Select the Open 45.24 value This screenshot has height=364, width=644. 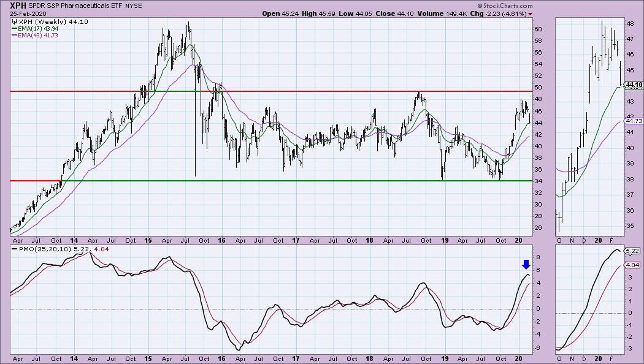[x=280, y=13]
